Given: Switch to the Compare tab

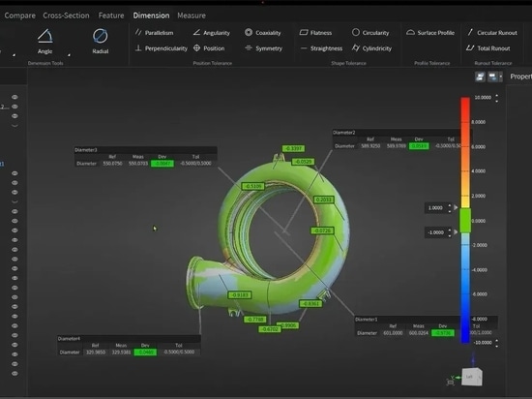Looking at the screenshot, I should tap(19, 15).
